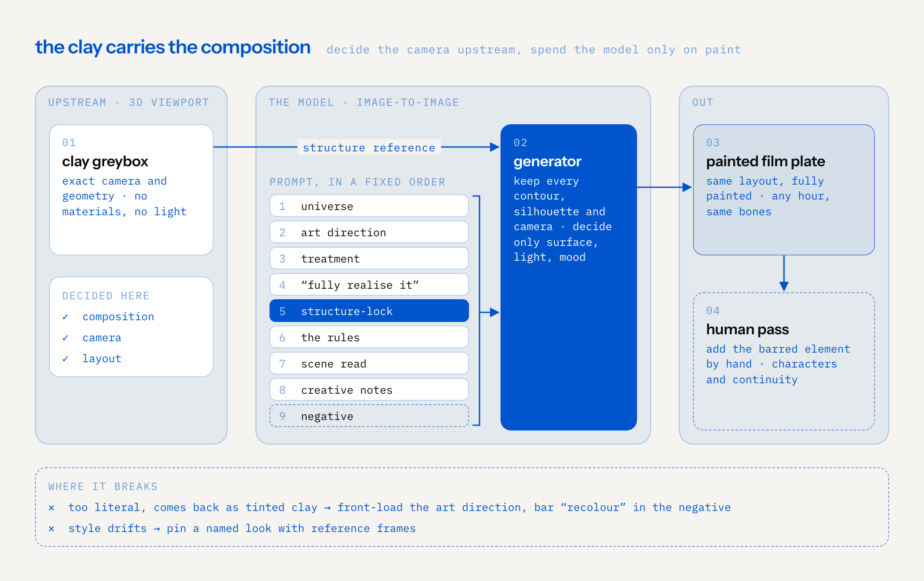This screenshot has width=924, height=581.
Task: Click the 'DECIDED HERE' label
Action: coord(106,296)
